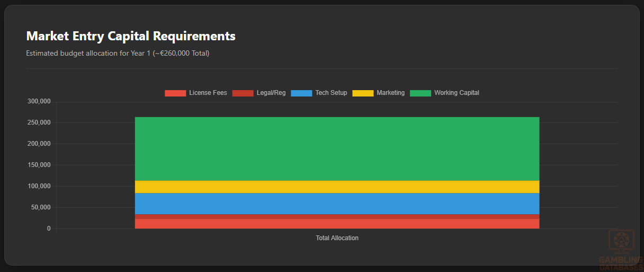Screen dimensions: 644x272
Task: Click the 300,000 y-axis tick label
Action: (x=39, y=102)
